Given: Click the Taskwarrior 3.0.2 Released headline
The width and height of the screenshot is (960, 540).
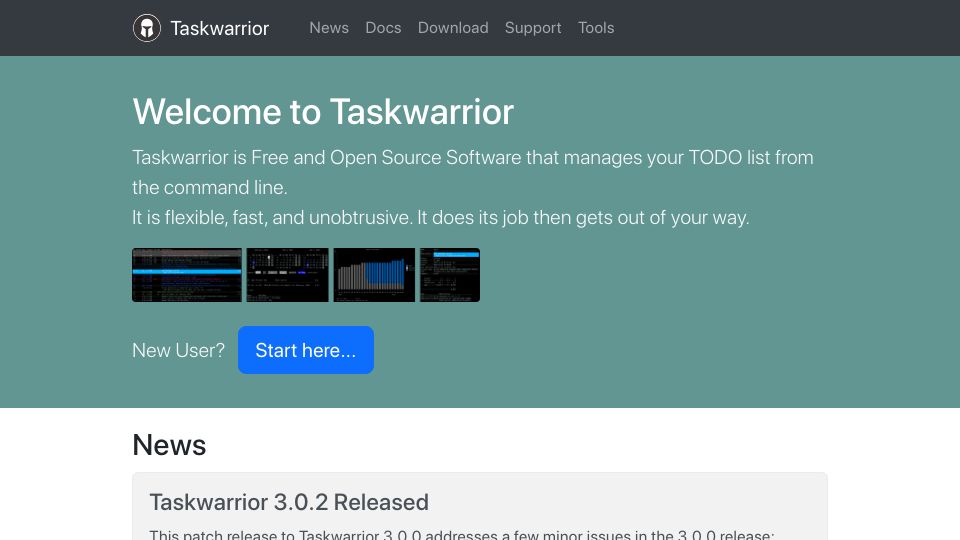Looking at the screenshot, I should [289, 502].
